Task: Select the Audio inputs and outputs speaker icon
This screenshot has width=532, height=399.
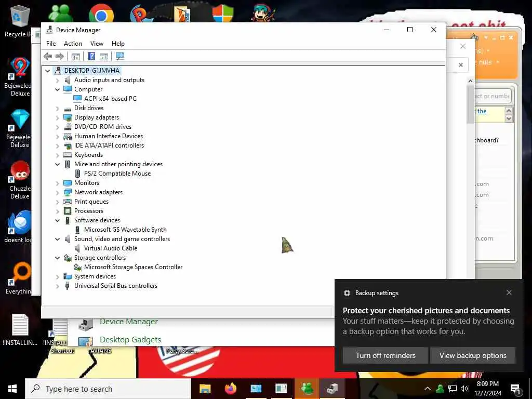Action: pyautogui.click(x=68, y=80)
